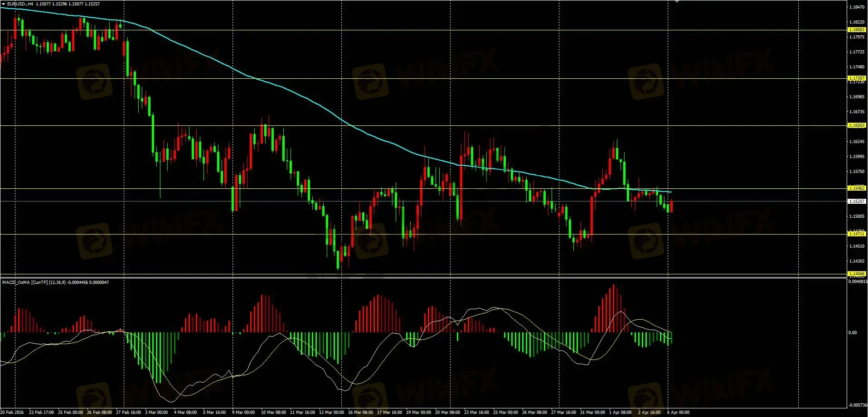
Task: Click the 1.15005 price scale value
Action: pos(857,216)
